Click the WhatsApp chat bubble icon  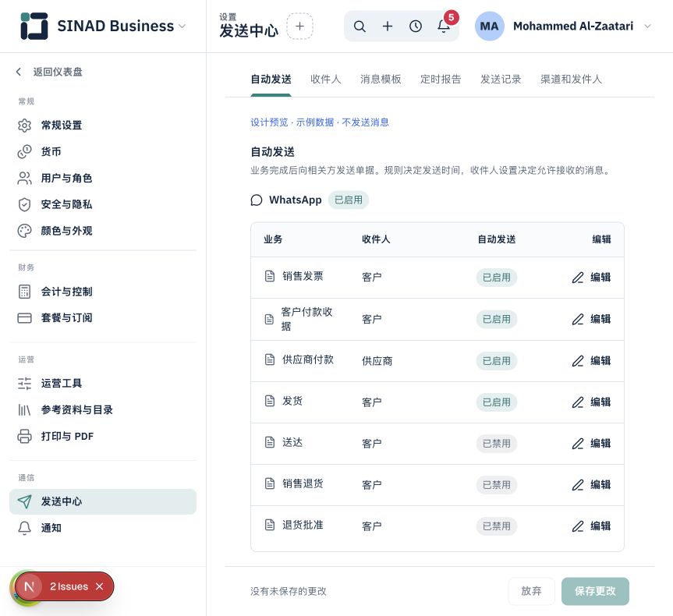click(x=257, y=200)
